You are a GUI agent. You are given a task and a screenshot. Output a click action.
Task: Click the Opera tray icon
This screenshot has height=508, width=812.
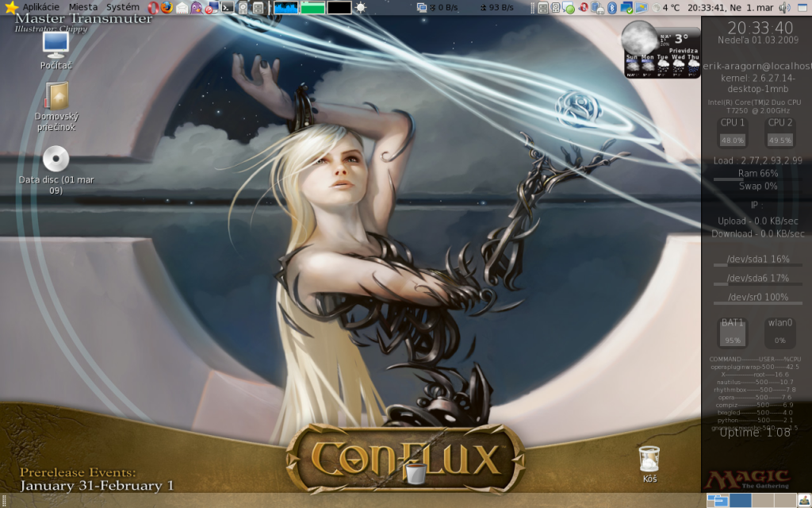[x=584, y=7]
